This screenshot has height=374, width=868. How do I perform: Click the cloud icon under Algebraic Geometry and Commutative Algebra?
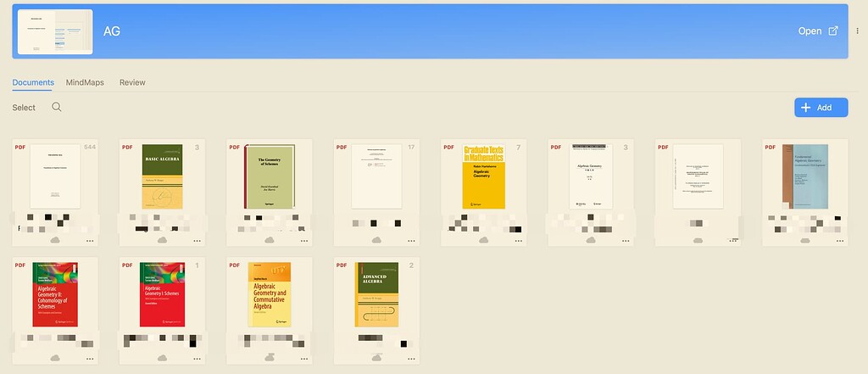point(269,359)
